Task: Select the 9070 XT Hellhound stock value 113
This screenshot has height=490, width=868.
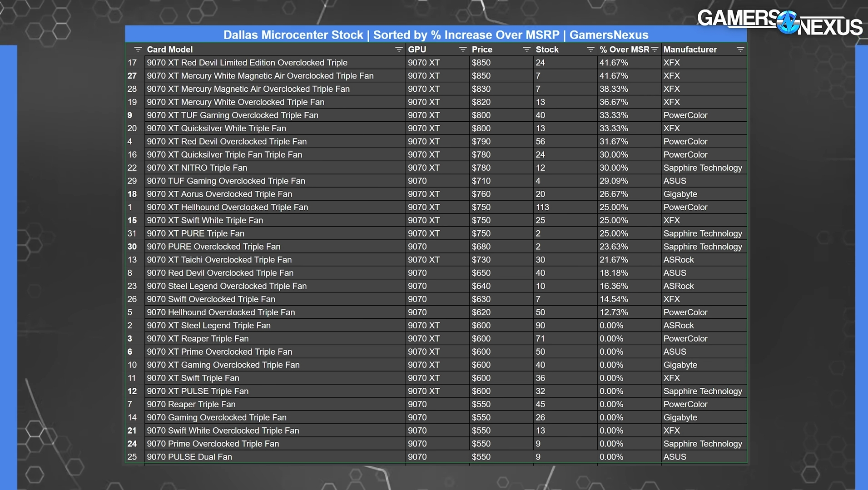Action: click(565, 207)
